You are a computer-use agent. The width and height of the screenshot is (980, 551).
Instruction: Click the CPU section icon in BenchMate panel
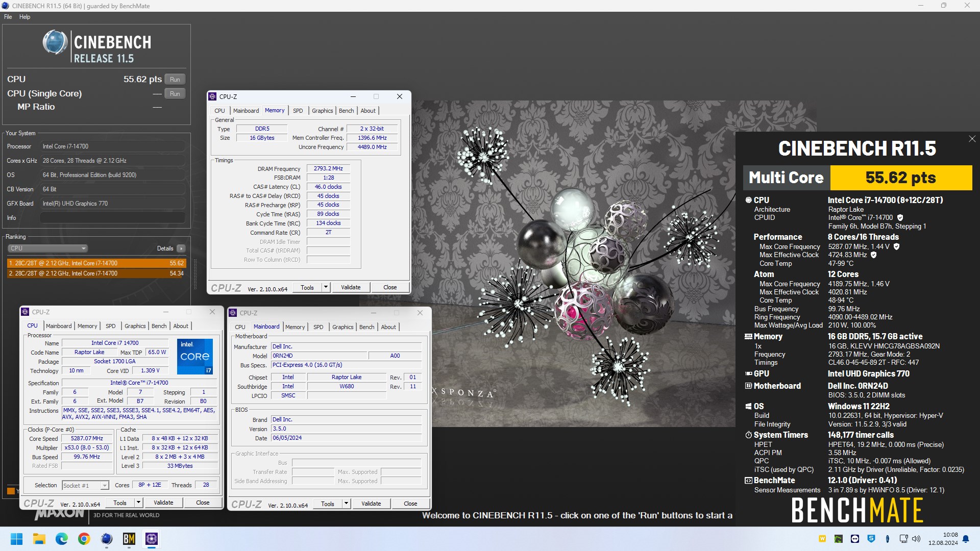coord(748,200)
